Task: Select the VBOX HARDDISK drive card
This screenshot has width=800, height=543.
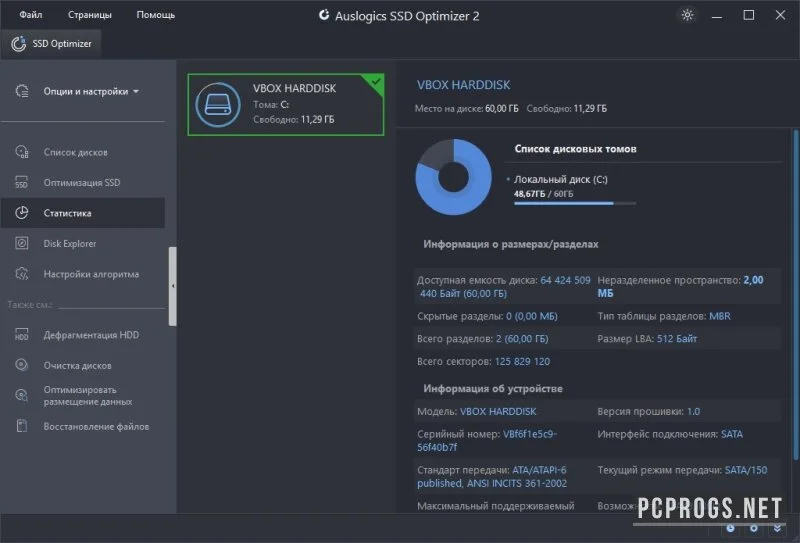Action: pyautogui.click(x=286, y=105)
